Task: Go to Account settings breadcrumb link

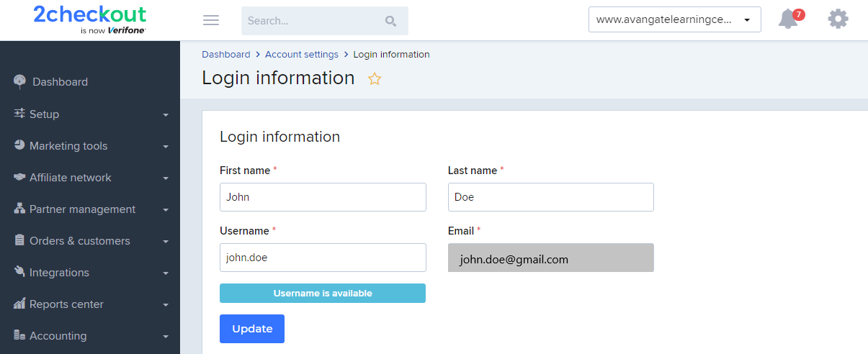Action: (302, 55)
